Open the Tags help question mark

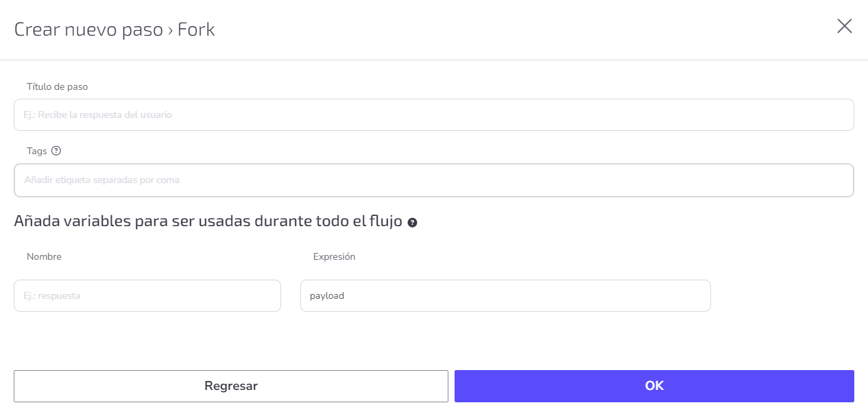click(56, 151)
